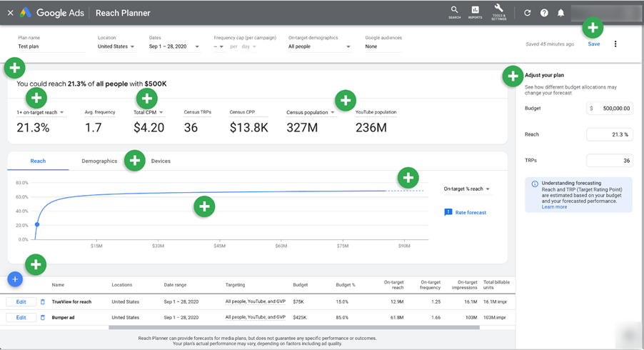The width and height of the screenshot is (644, 350).
Task: Delete the Bumper ad row via trash icon
Action: pos(43,318)
